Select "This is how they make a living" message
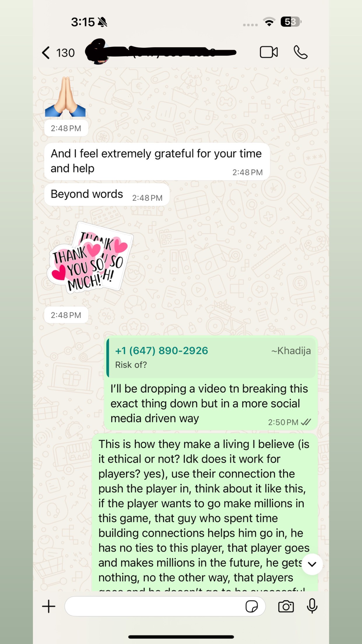 [205, 512]
